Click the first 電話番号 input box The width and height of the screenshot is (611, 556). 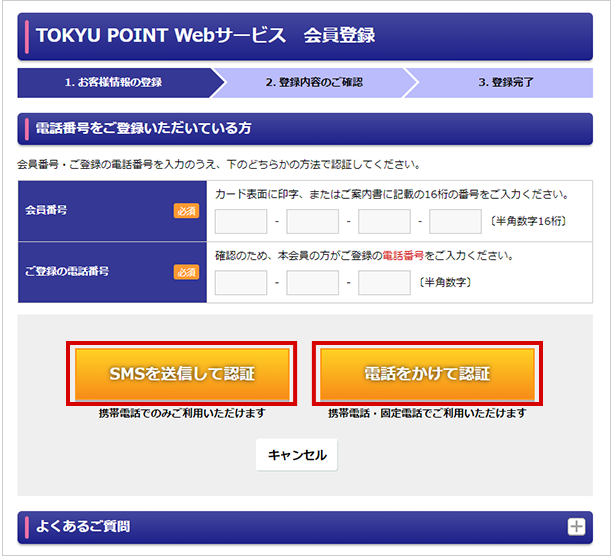[x=241, y=283]
